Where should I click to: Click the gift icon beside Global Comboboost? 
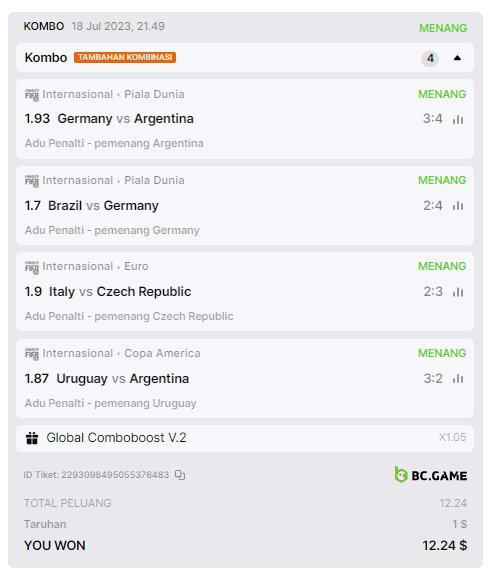tap(32, 438)
